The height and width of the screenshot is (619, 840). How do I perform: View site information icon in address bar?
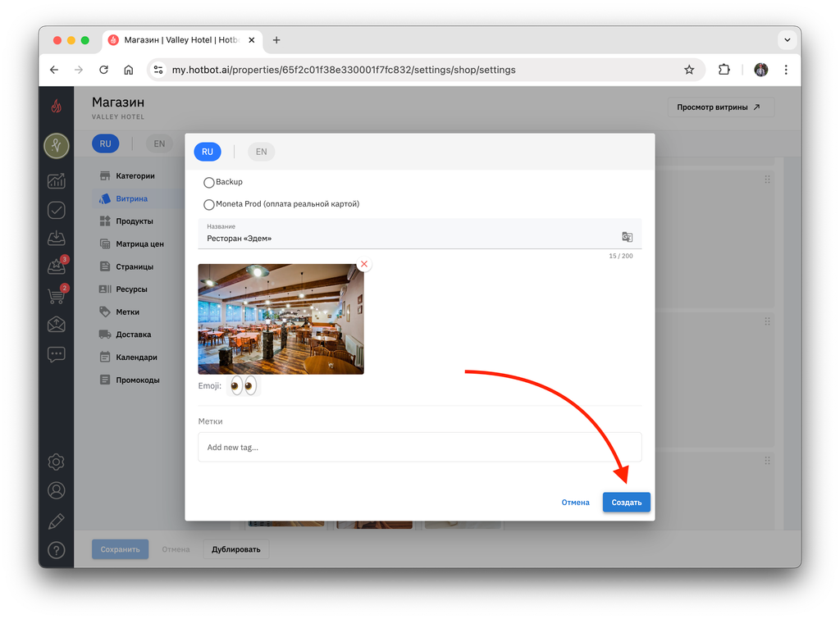158,70
